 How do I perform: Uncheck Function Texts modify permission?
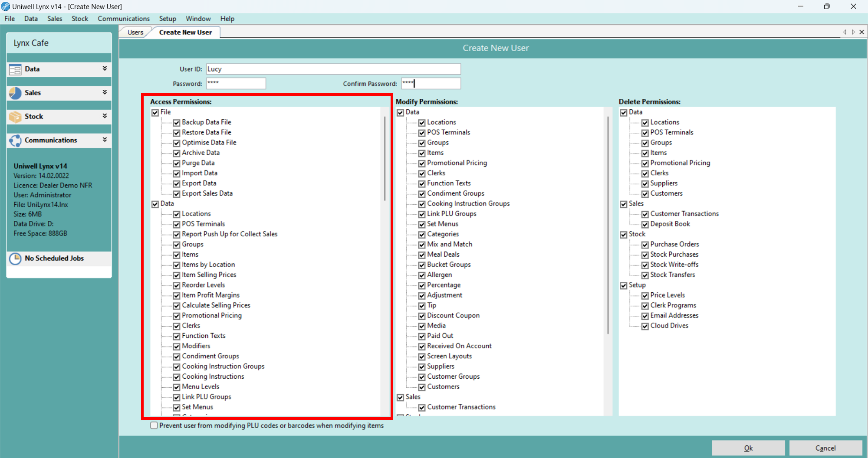422,184
